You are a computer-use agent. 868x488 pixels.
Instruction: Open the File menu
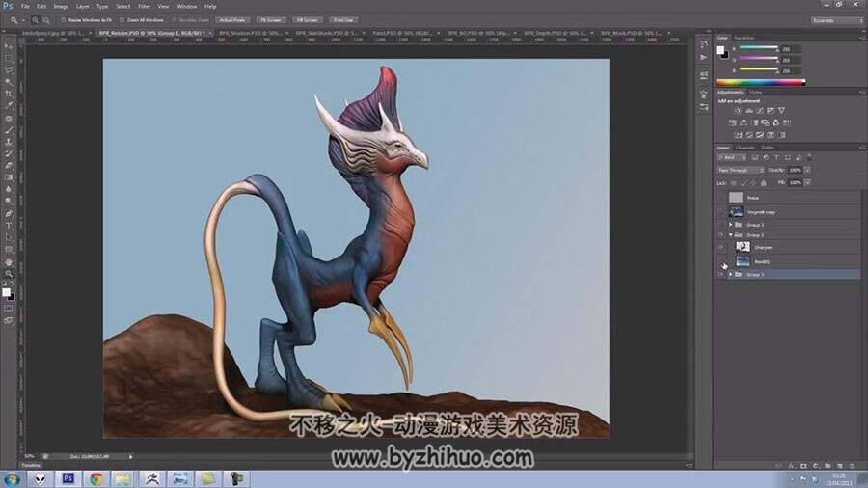tap(25, 6)
